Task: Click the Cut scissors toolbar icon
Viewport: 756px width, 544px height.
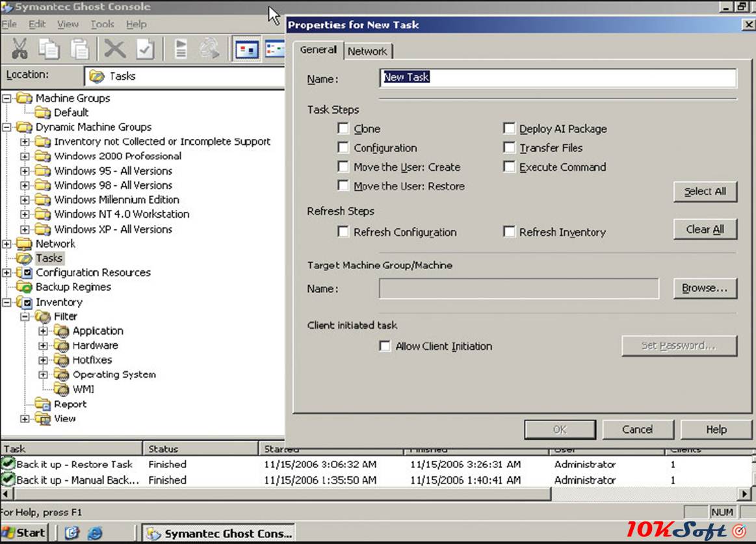Action: click(x=20, y=49)
